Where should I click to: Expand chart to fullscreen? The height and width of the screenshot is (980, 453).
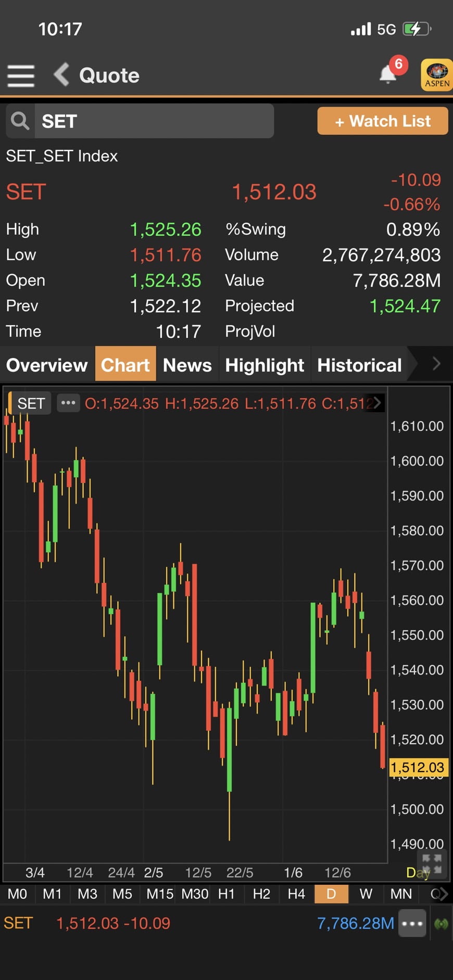point(432,863)
